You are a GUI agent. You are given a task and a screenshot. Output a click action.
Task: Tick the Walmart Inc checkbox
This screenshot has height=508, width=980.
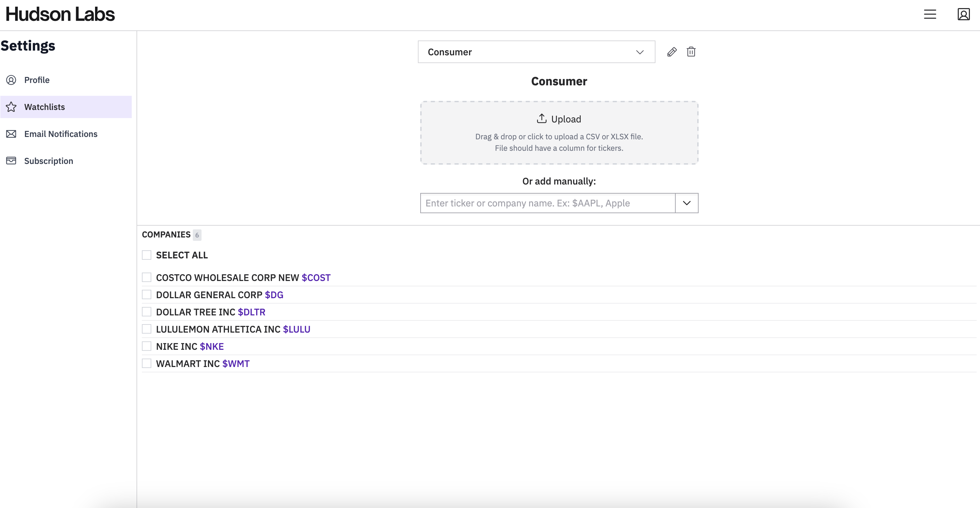(x=147, y=363)
